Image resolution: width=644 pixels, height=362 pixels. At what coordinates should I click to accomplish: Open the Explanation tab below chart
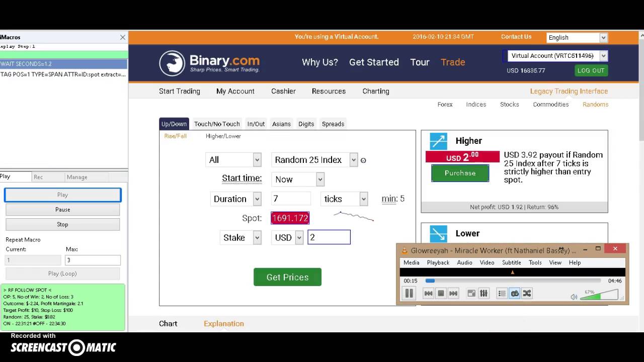[224, 324]
